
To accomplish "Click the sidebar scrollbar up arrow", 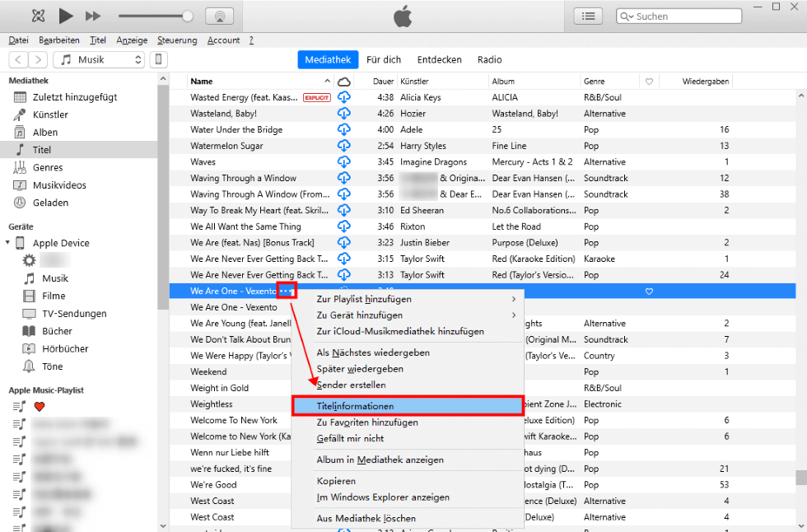I will click(x=163, y=79).
